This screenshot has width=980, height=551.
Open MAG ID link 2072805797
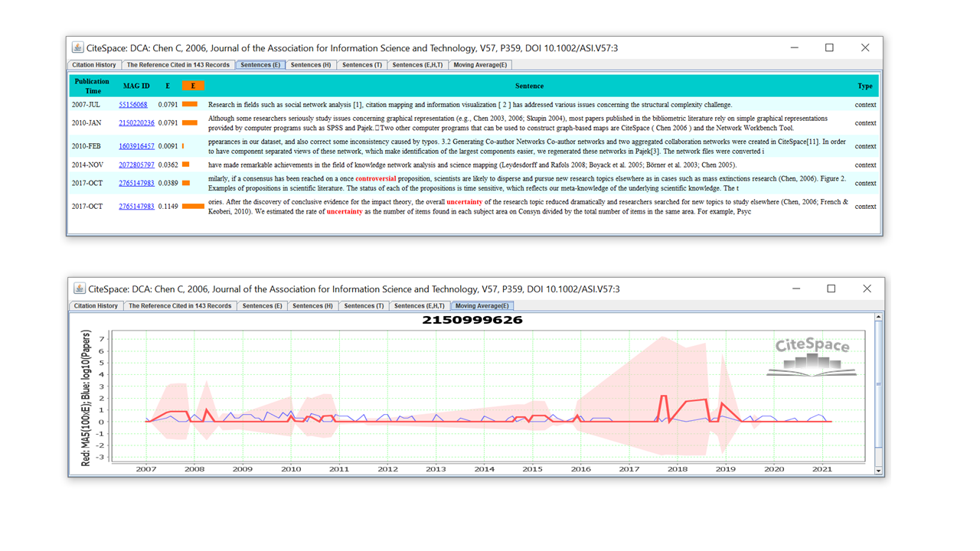coord(136,165)
